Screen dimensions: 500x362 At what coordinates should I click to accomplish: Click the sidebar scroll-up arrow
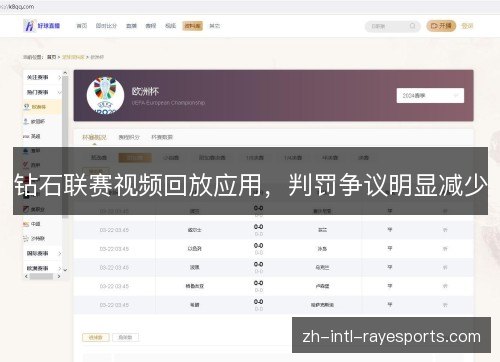click(65, 73)
